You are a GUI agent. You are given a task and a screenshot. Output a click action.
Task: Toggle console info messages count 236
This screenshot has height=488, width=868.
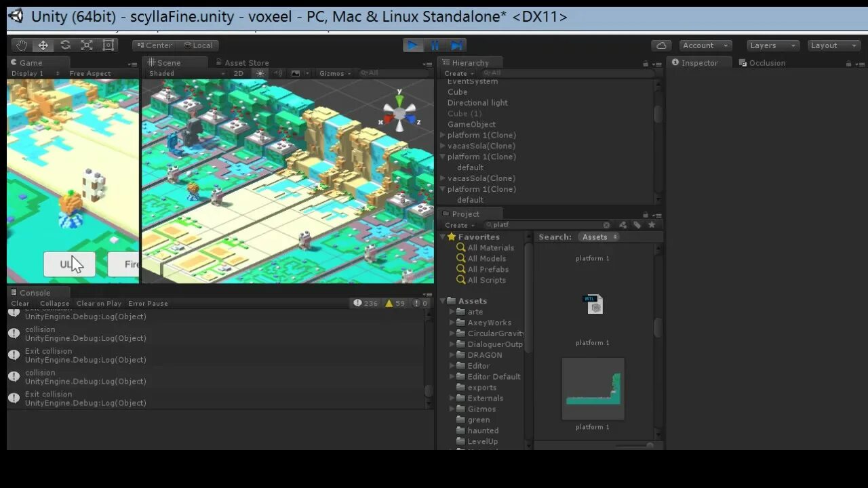pos(366,303)
